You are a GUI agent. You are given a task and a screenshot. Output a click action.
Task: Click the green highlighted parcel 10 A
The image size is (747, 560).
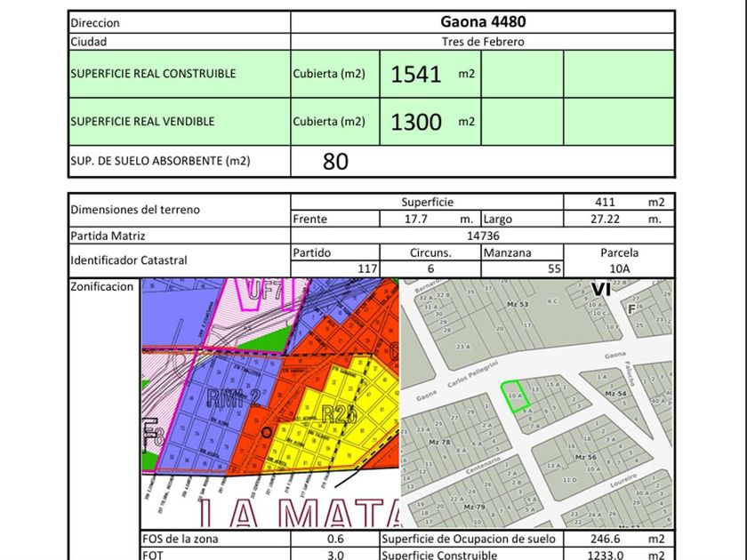[516, 396]
